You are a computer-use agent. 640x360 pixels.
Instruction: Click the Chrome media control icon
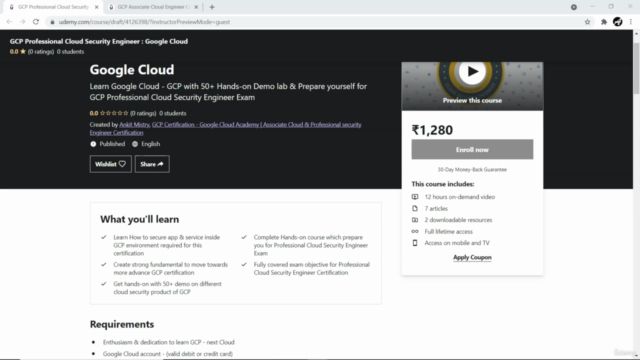pos(573,7)
